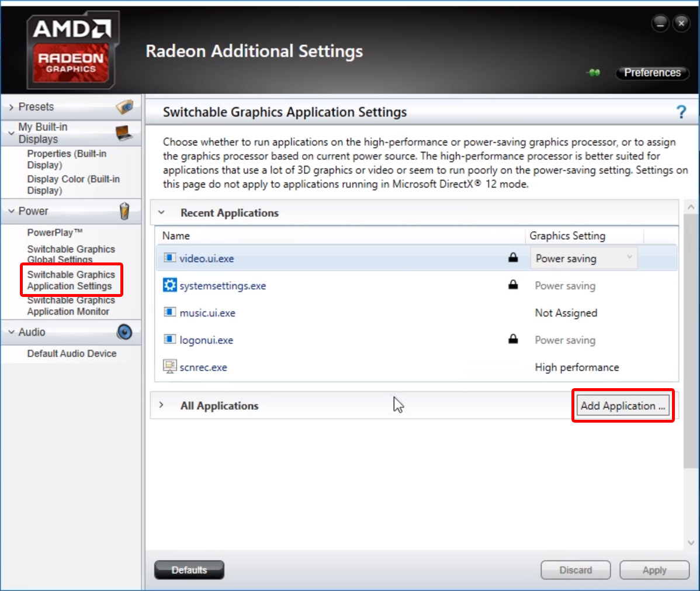Viewport: 700px width, 591px height.
Task: Open the Power saving dropdown for video.ui.exe
Action: 584,258
